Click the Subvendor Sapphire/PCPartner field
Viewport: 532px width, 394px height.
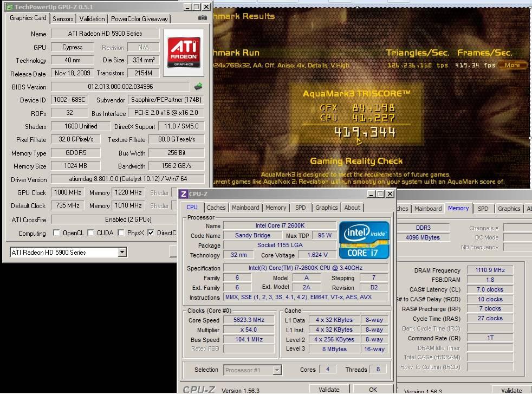click(166, 100)
